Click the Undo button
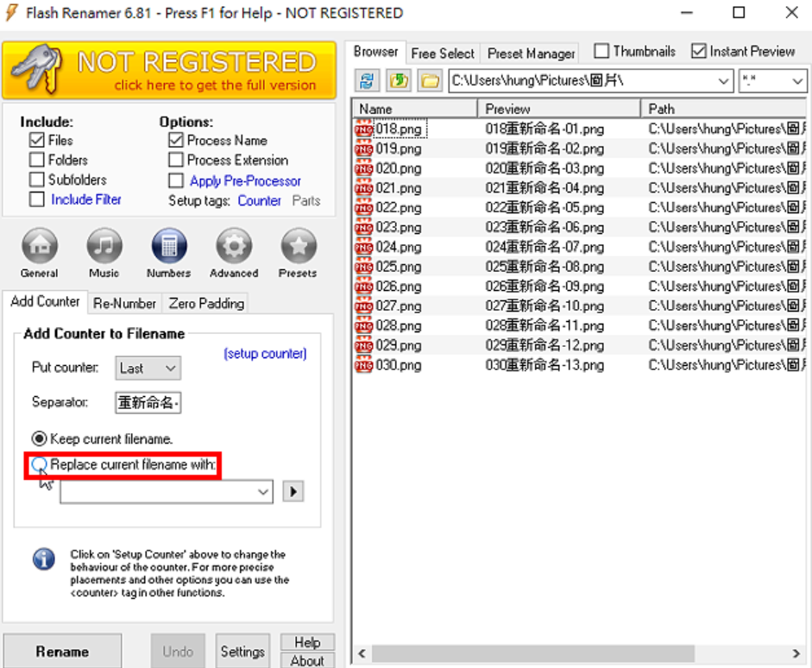This screenshot has height=668, width=812. (178, 652)
